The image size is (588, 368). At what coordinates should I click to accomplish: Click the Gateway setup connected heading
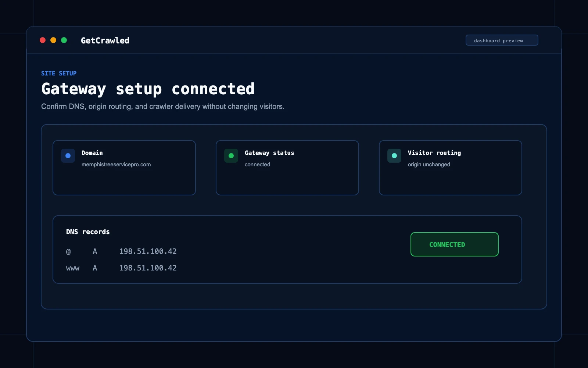pyautogui.click(x=148, y=89)
